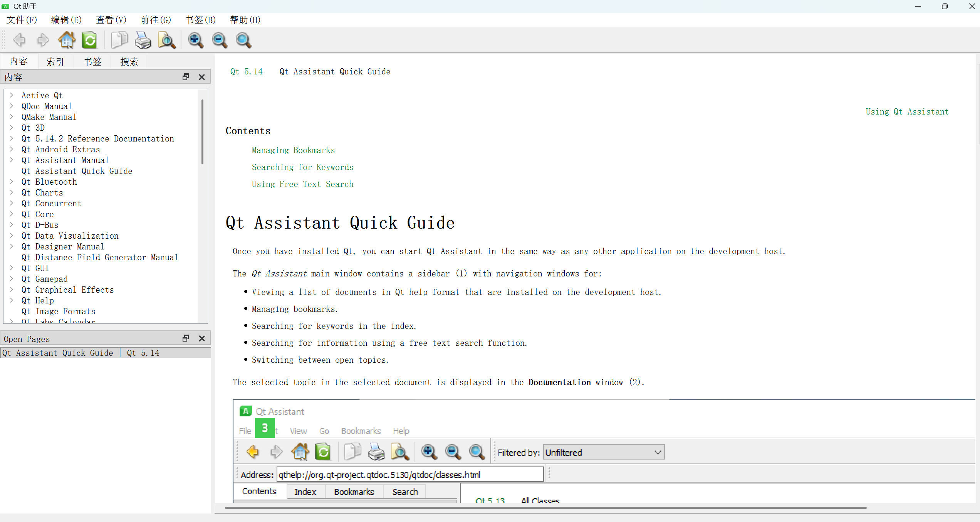Follow the Qt 5.14 breadcrumb link

[247, 71]
